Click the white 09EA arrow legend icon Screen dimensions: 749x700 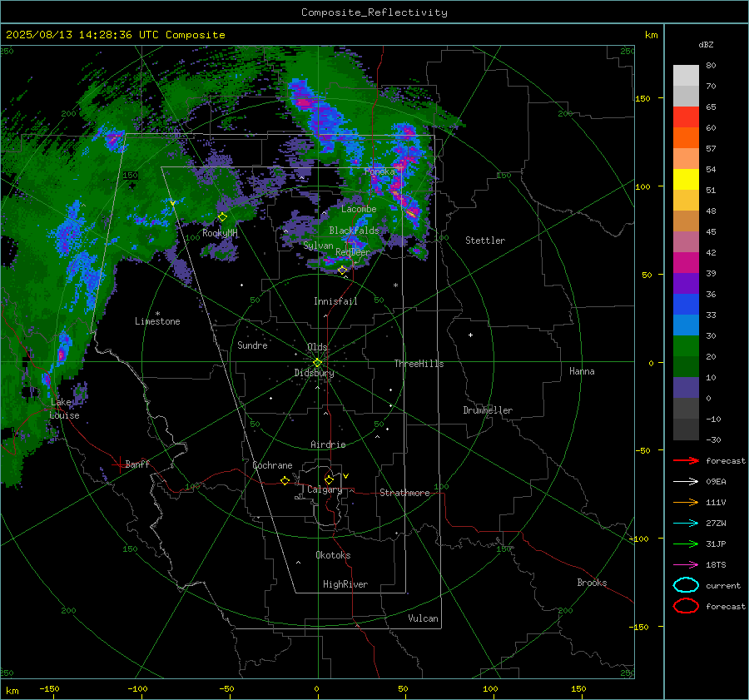click(686, 482)
